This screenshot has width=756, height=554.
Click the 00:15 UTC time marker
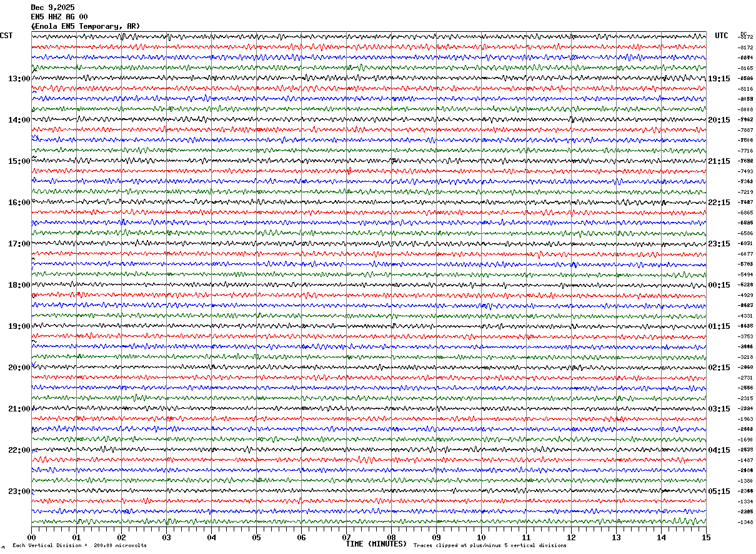pyautogui.click(x=719, y=285)
